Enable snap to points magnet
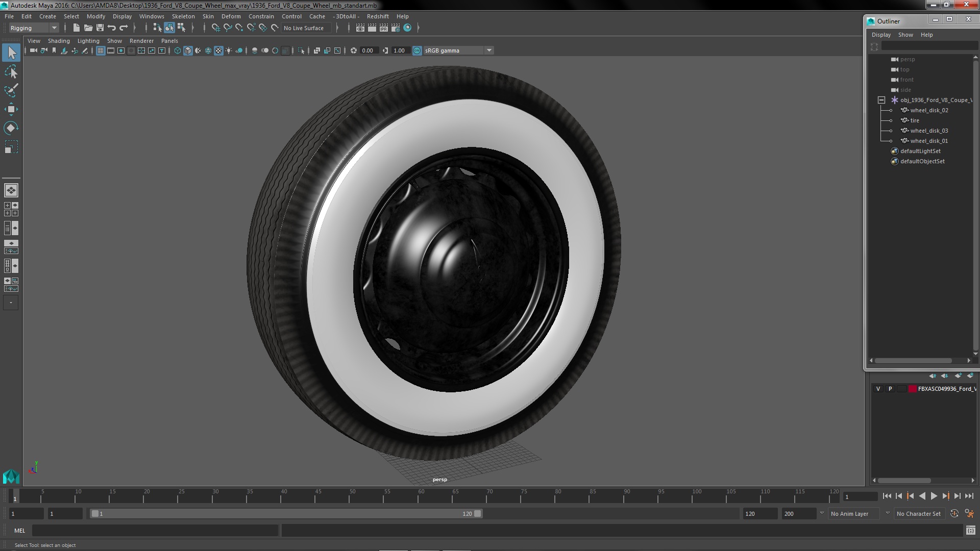980x551 pixels. [239, 28]
